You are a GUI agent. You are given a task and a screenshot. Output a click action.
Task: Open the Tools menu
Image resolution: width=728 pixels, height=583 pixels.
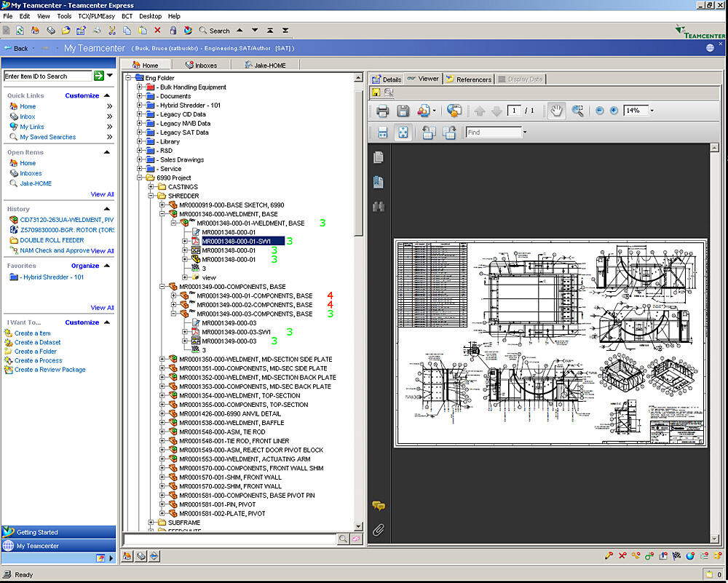64,16
